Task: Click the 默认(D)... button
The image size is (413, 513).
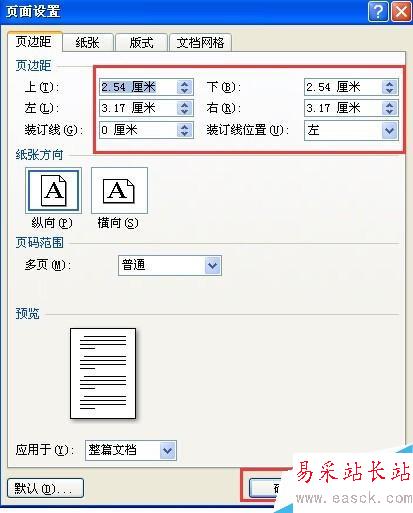Action: tap(45, 488)
